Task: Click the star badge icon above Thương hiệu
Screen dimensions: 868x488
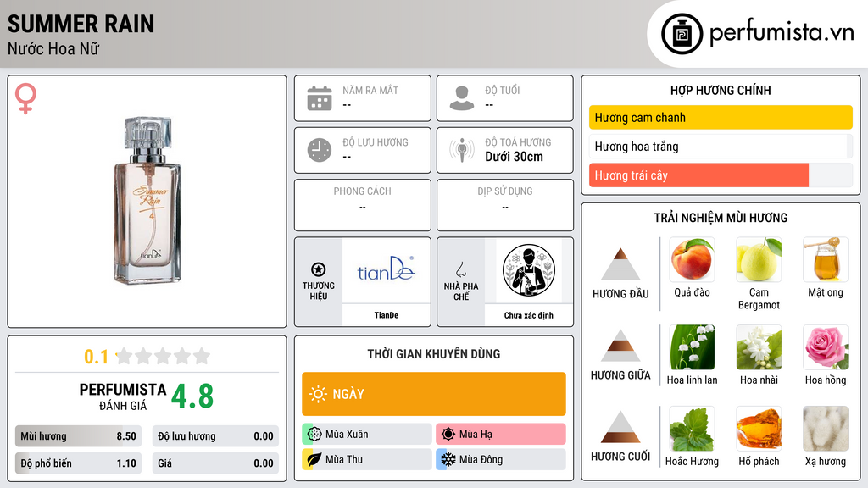Action: click(319, 269)
